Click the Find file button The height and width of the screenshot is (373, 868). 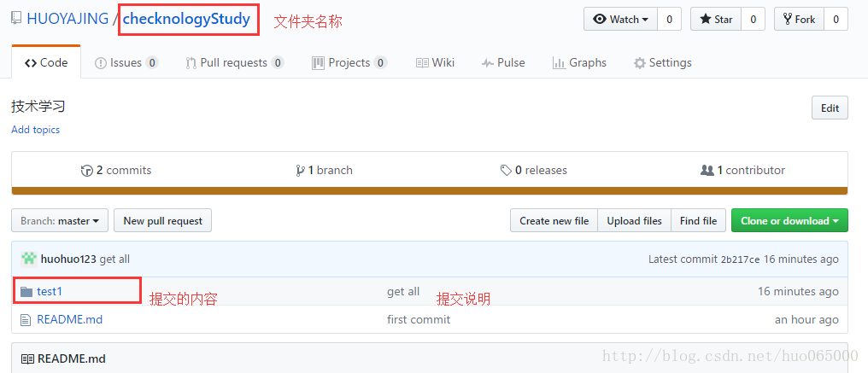(x=699, y=220)
